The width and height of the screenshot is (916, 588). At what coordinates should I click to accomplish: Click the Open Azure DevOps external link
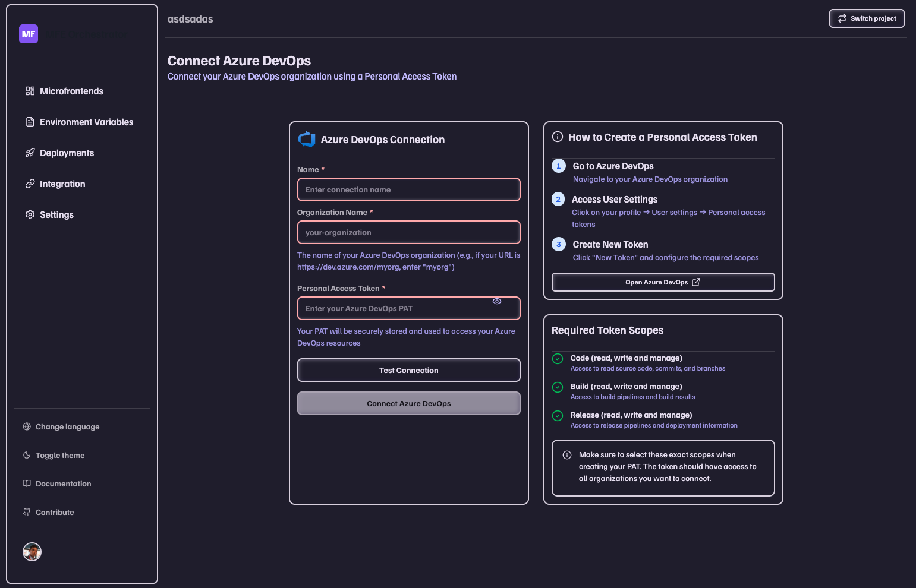tap(663, 282)
